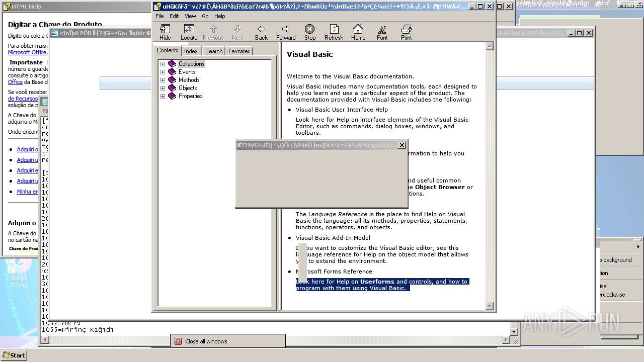This screenshot has height=362, width=644.
Task: Click the text window vertical scroll down arrow
Action: [x=514, y=332]
